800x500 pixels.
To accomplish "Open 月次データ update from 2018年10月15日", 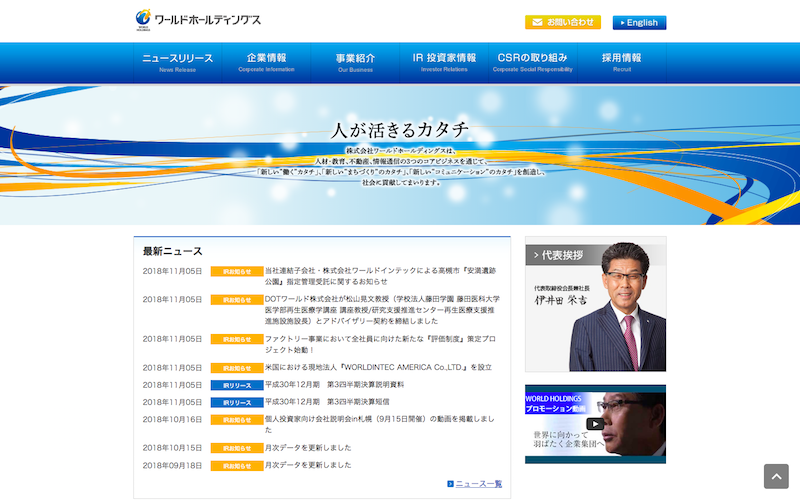I will coord(308,448).
